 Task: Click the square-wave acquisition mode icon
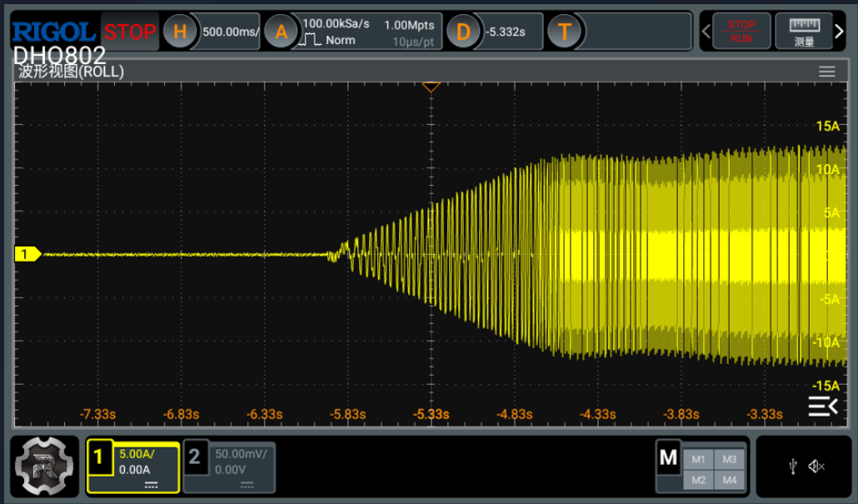(311, 39)
